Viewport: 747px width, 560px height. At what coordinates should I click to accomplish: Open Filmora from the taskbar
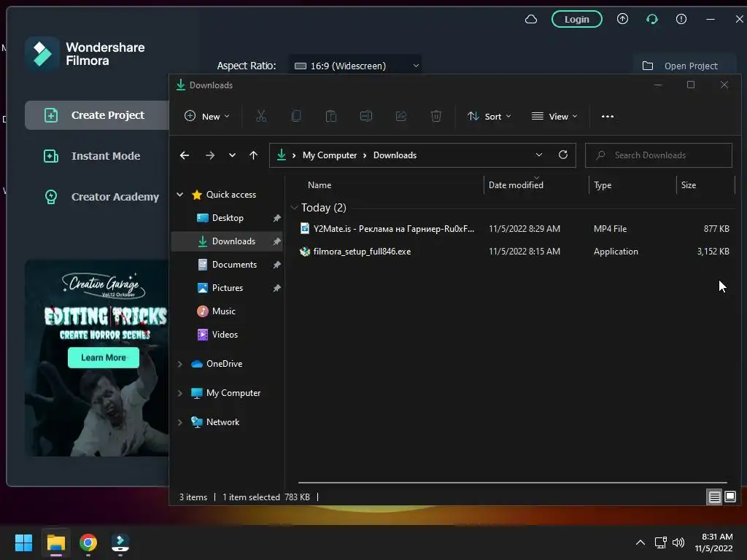pos(120,542)
